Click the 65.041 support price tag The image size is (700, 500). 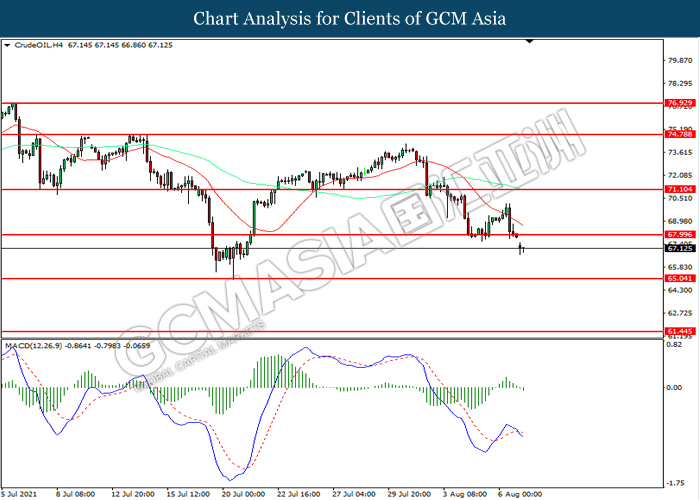pyautogui.click(x=679, y=278)
